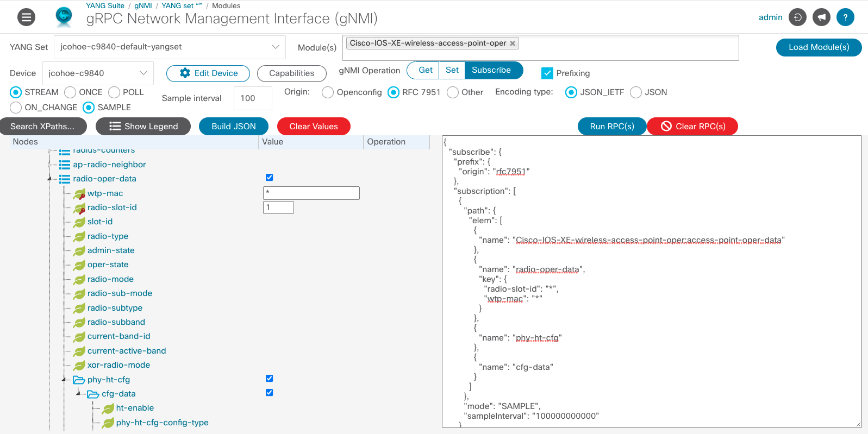Select the POLL subscription mode
Viewport: 868px width, 434px height.
click(114, 92)
